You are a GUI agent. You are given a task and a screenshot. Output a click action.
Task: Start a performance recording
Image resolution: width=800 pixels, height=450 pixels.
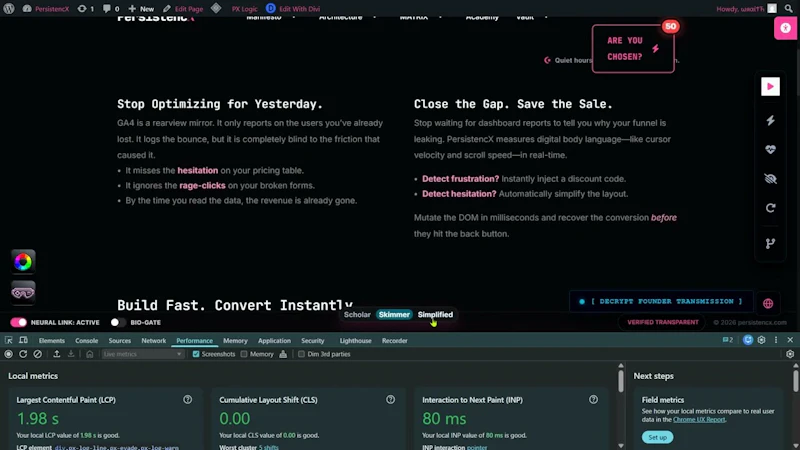(x=9, y=354)
